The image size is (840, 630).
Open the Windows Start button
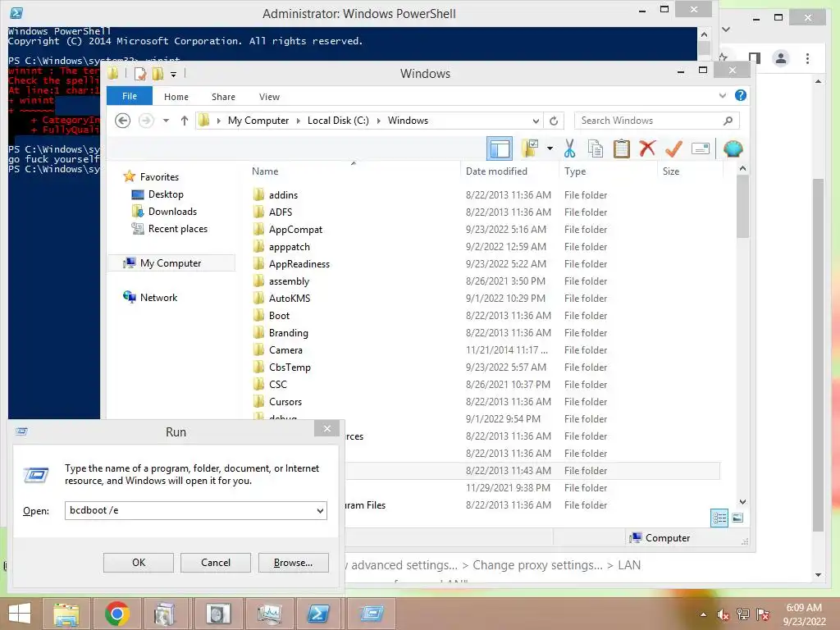(x=20, y=614)
